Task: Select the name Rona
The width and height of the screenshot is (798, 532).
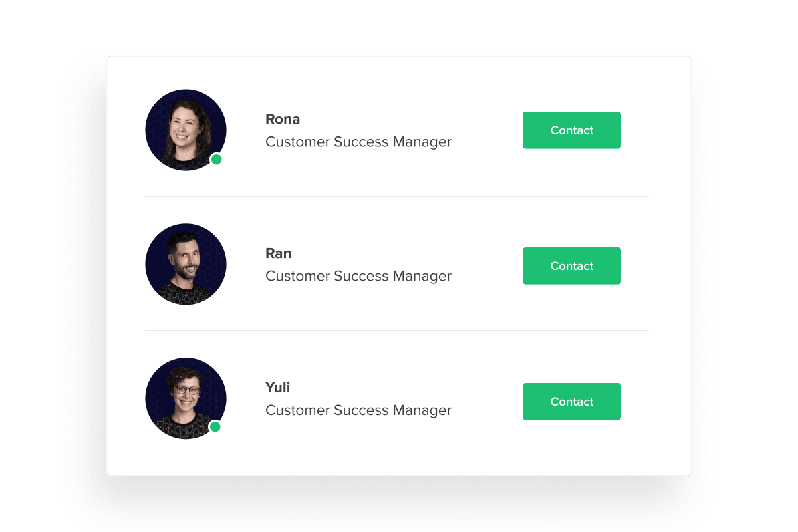Action: (283, 119)
